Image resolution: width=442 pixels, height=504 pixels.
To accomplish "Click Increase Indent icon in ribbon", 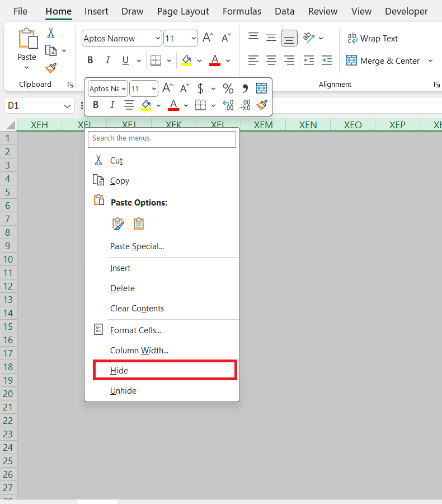I will click(x=327, y=60).
